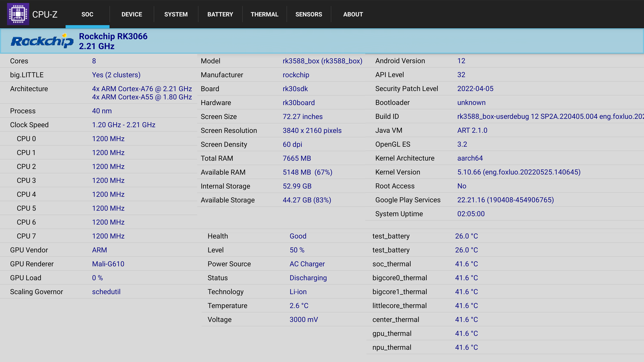Click Available Storage '44.27 GB (83%)'
This screenshot has height=362, width=644.
point(307,200)
